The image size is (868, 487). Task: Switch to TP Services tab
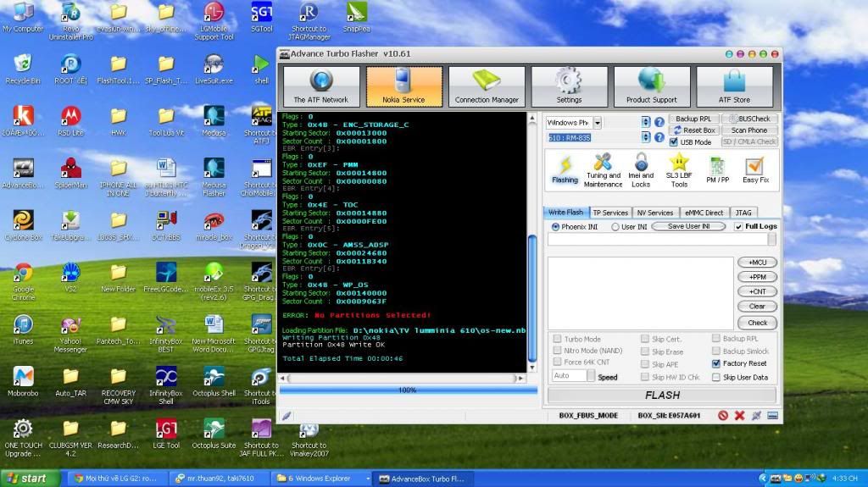pyautogui.click(x=610, y=213)
